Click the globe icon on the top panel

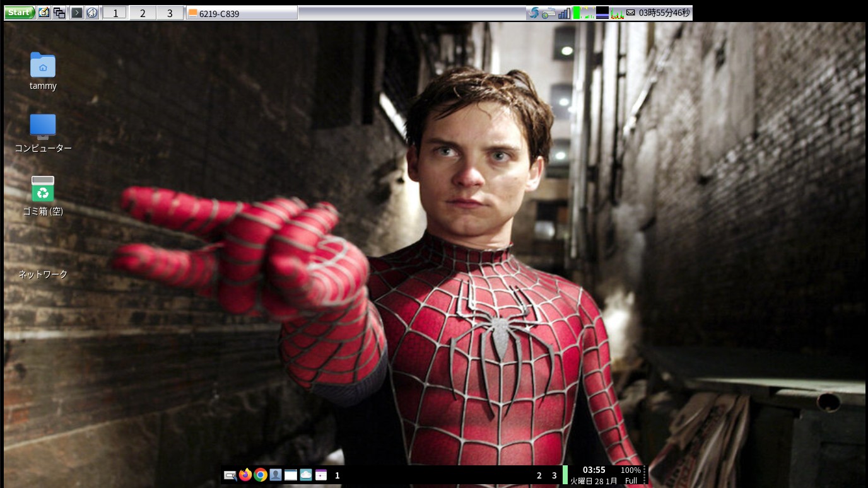pos(92,12)
